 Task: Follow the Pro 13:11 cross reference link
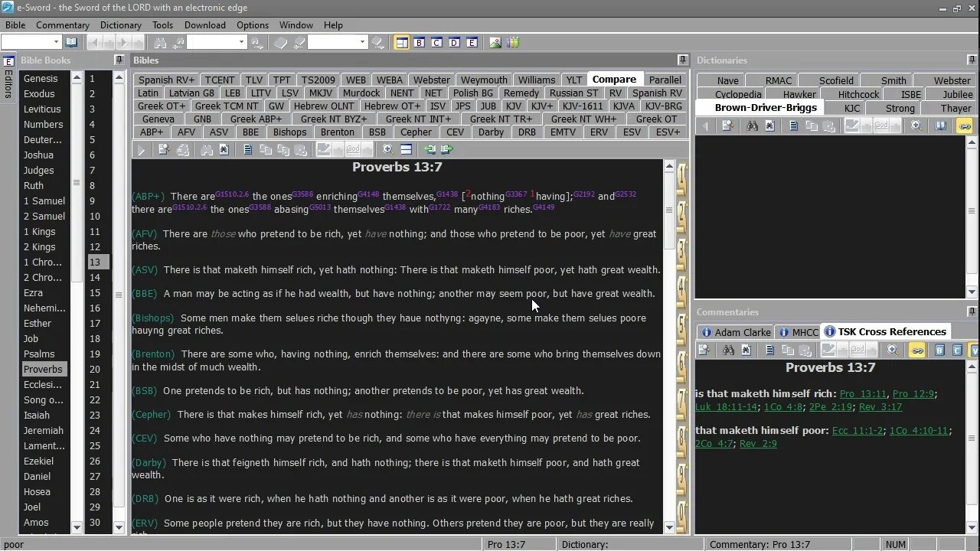863,393
